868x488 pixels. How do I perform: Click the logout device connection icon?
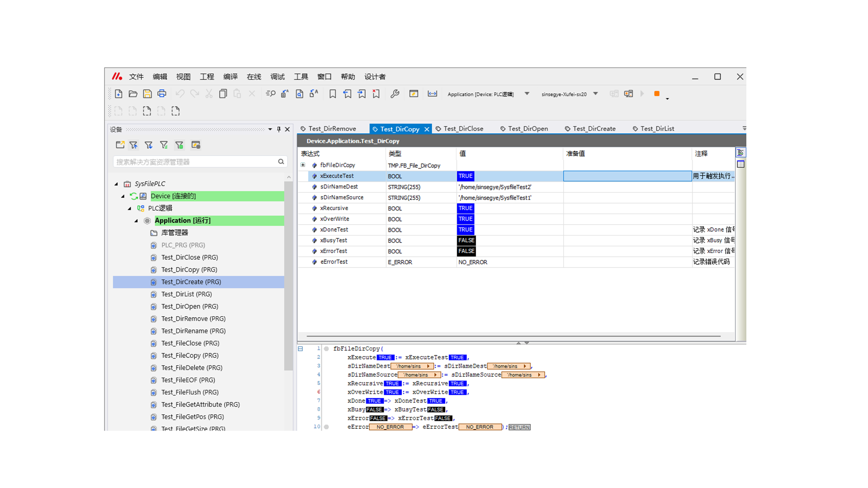(x=628, y=94)
